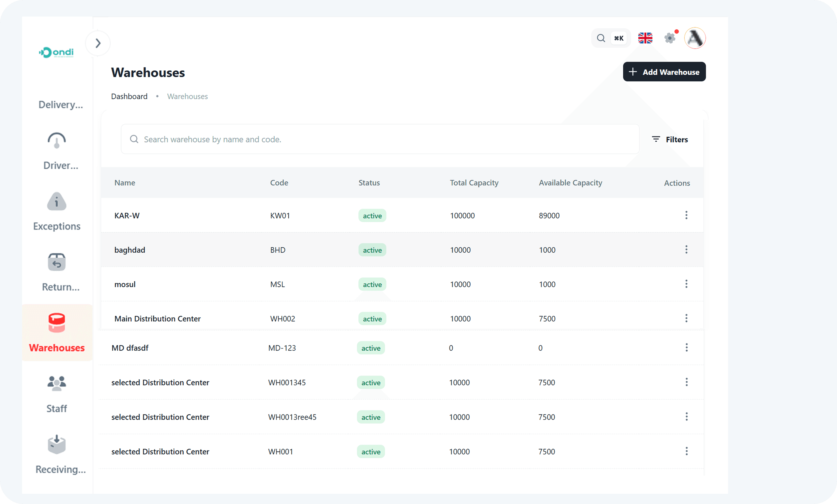Open the Driver section gauge icon
The width and height of the screenshot is (837, 504).
pyautogui.click(x=56, y=140)
